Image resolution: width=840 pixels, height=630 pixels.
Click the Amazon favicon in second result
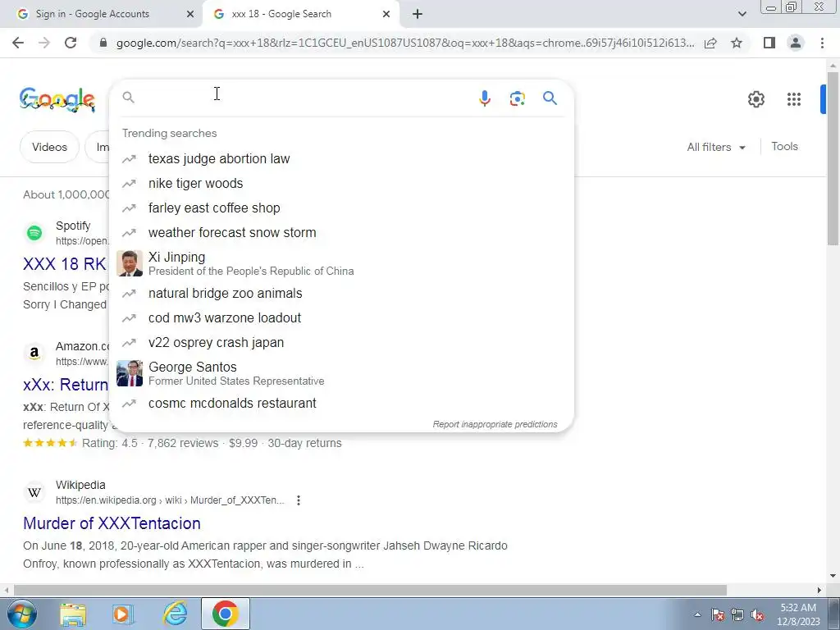pyautogui.click(x=34, y=354)
